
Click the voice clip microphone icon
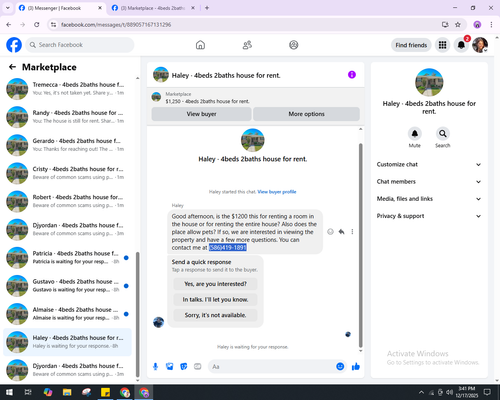pos(156,367)
